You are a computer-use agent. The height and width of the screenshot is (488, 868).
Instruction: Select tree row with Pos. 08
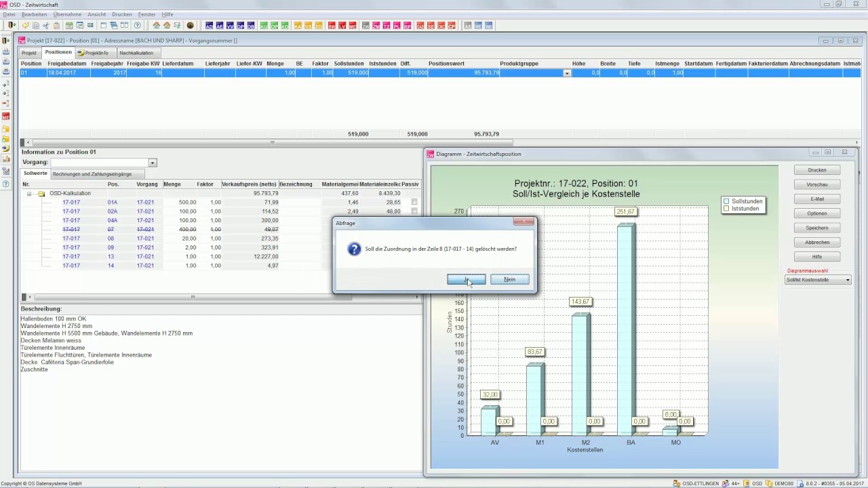click(220, 239)
